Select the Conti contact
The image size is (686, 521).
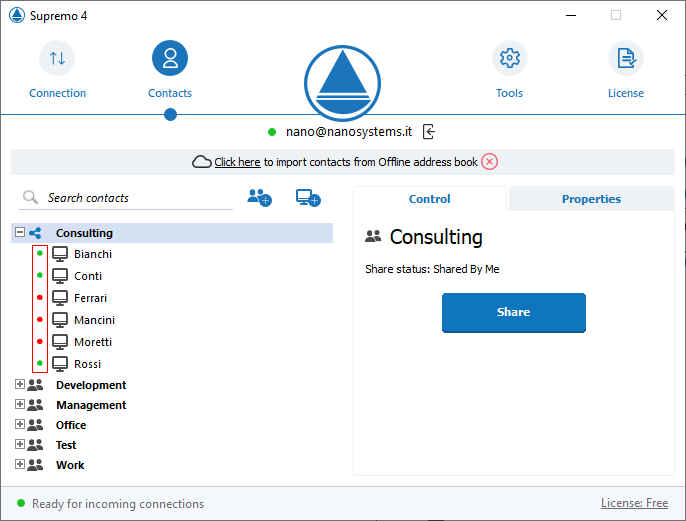click(x=88, y=276)
